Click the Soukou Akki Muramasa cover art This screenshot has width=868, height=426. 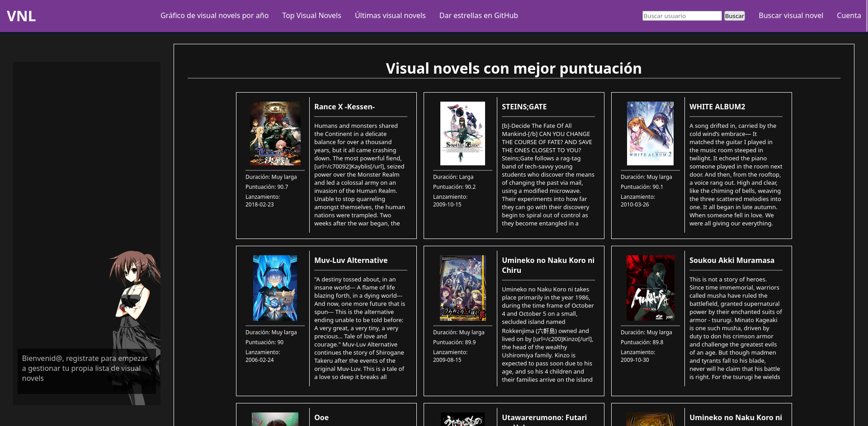point(650,288)
